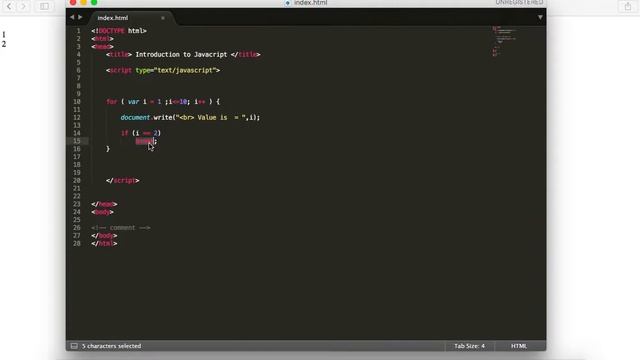
Task: Click the green zoom window button
Action: pos(94,2)
